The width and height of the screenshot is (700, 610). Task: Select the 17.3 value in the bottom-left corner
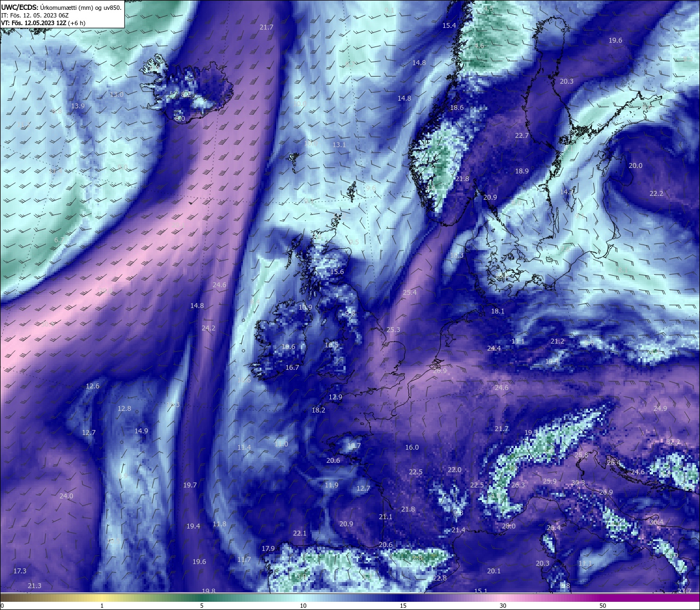(20, 571)
